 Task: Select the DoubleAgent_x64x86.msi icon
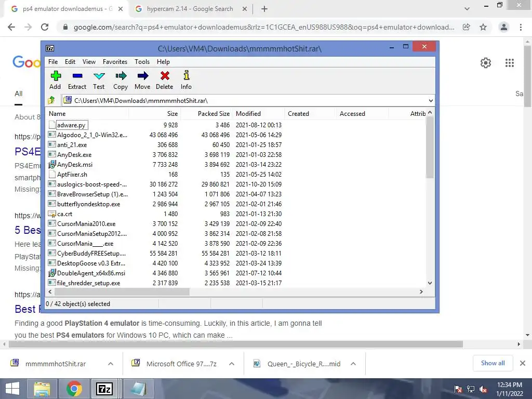tap(51, 273)
